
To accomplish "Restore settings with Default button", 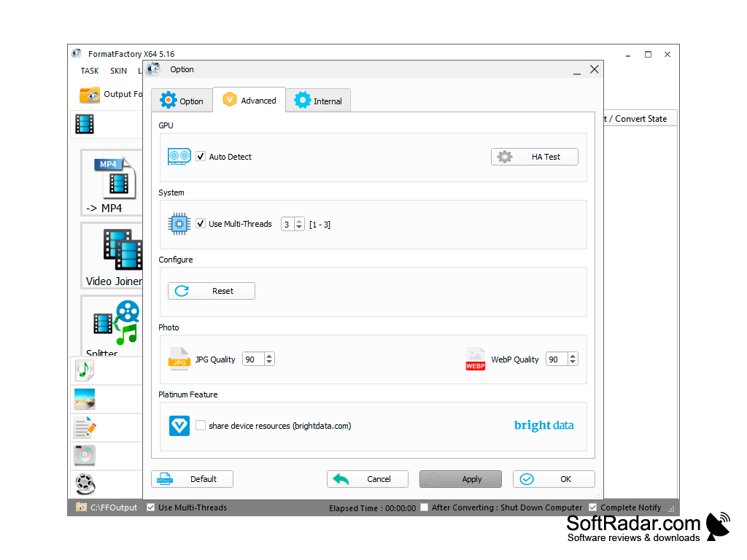I will 193,479.
